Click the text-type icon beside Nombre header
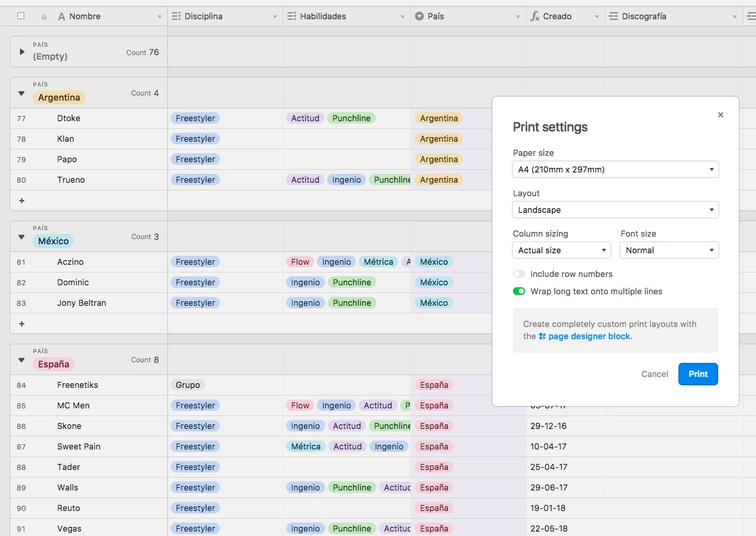 61,17
